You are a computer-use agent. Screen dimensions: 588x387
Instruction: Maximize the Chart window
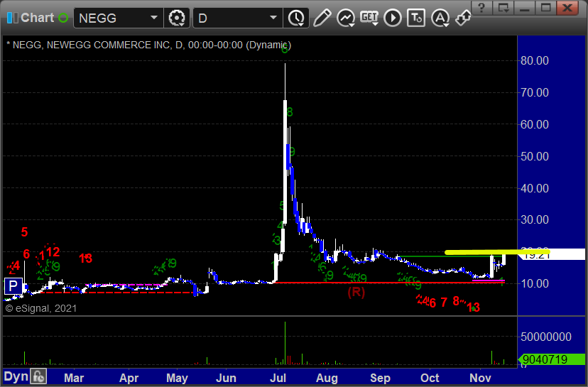pos(545,8)
